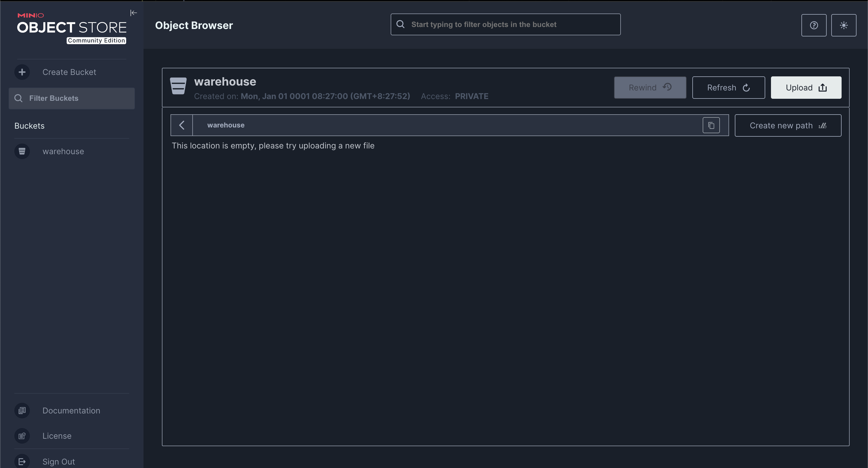Go back using the left chevron
This screenshot has width=868, height=468.
[x=182, y=125]
